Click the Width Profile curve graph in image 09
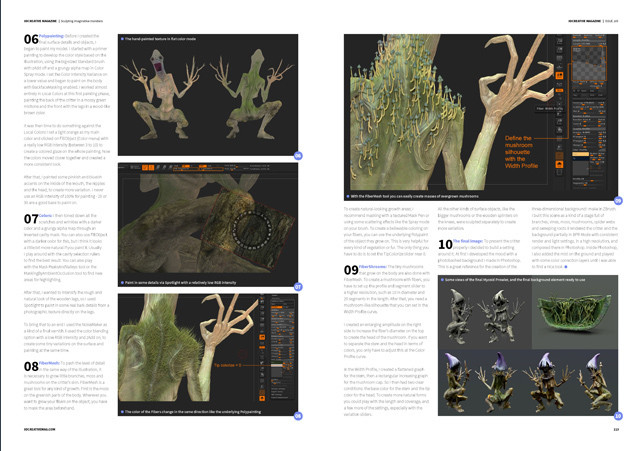This screenshot has width=641, height=451. click(589, 63)
